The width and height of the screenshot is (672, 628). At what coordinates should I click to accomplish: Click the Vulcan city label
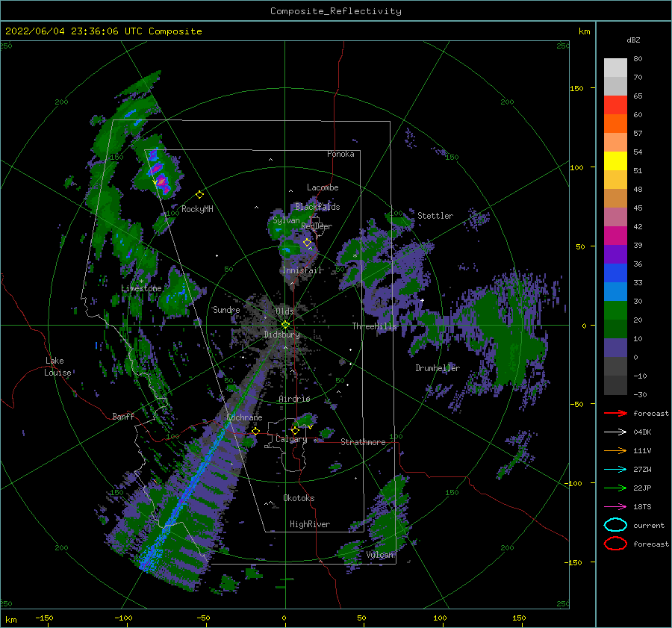(x=380, y=555)
